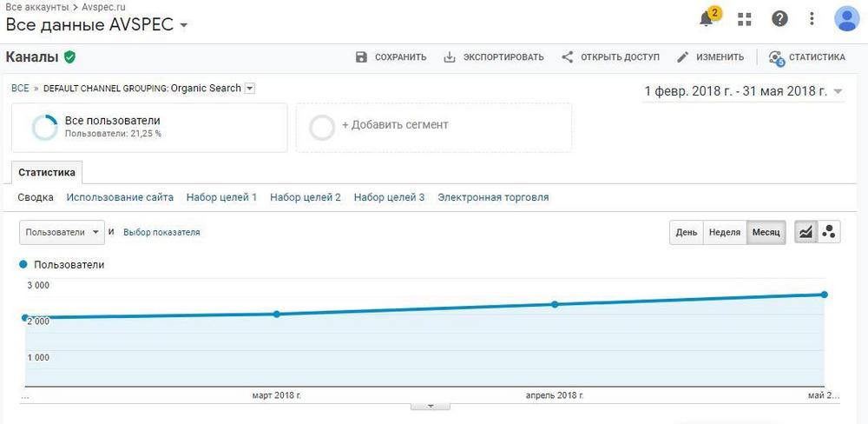Click the апрель 2018 г. axis label

(555, 395)
